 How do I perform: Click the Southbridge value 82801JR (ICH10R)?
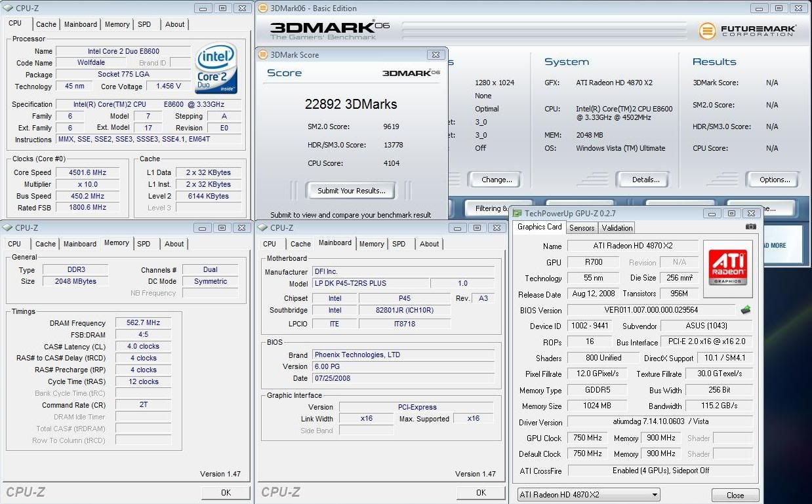[405, 310]
